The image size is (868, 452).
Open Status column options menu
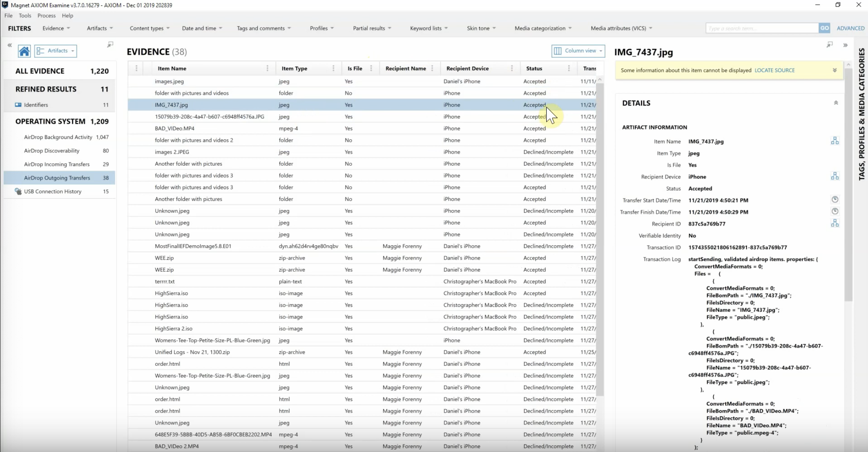tap(569, 68)
